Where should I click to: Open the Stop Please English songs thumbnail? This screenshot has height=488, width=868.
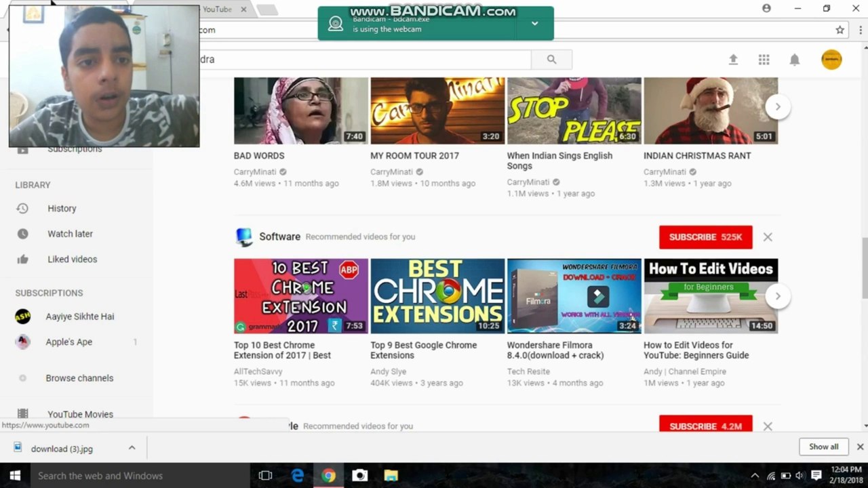(x=574, y=110)
